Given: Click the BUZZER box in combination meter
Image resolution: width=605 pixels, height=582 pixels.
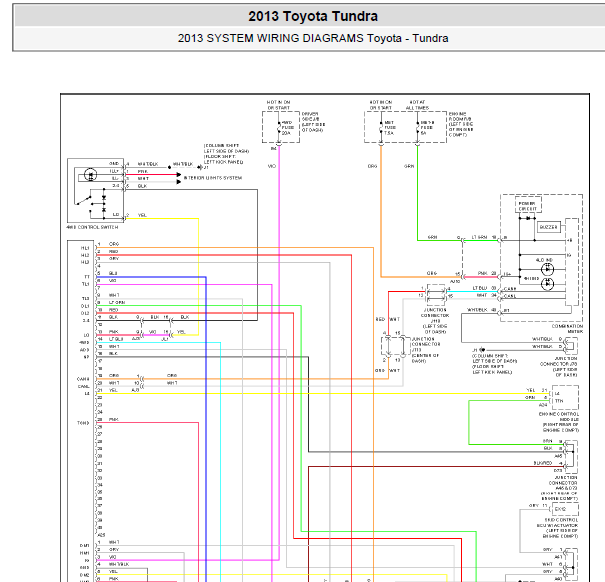Looking at the screenshot, I should (548, 227).
